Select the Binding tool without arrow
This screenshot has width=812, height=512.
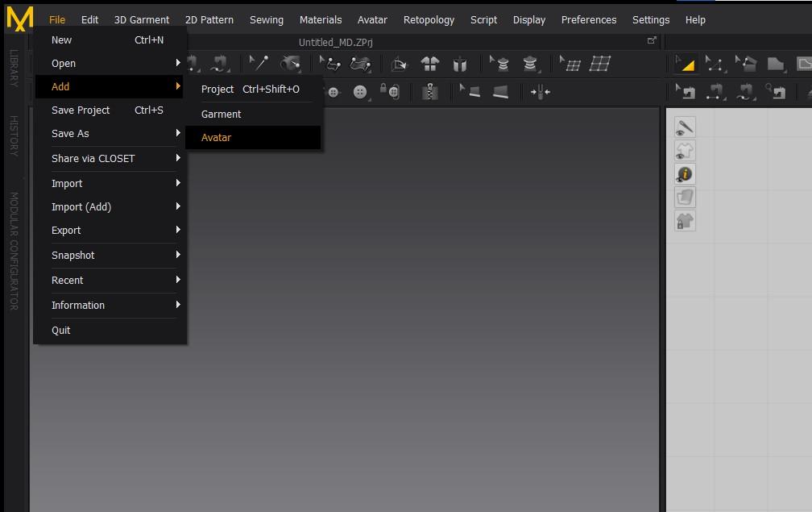click(x=500, y=92)
